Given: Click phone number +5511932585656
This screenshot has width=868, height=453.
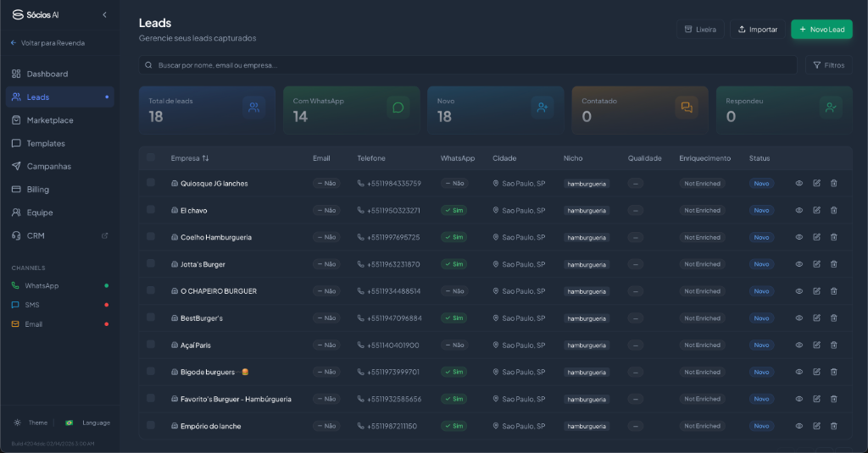Looking at the screenshot, I should click(x=393, y=399).
